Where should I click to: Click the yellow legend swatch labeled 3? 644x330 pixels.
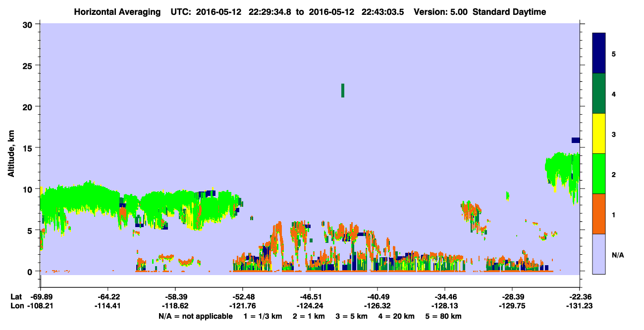(x=599, y=134)
